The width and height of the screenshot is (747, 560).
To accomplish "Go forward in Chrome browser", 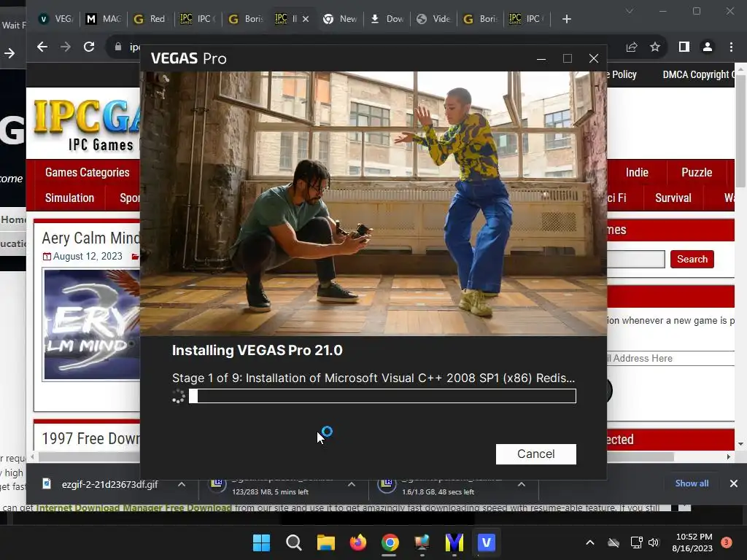I will click(x=66, y=47).
